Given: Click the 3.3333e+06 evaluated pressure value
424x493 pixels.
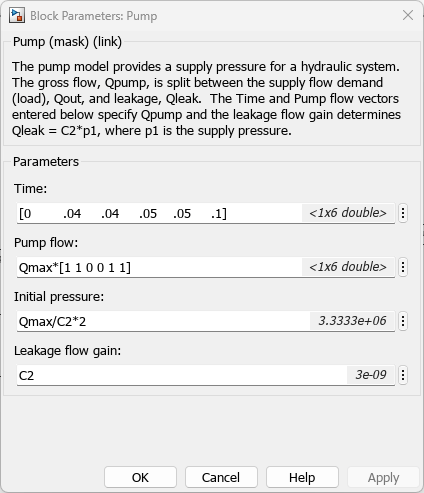Looking at the screenshot, I should tap(352, 321).
